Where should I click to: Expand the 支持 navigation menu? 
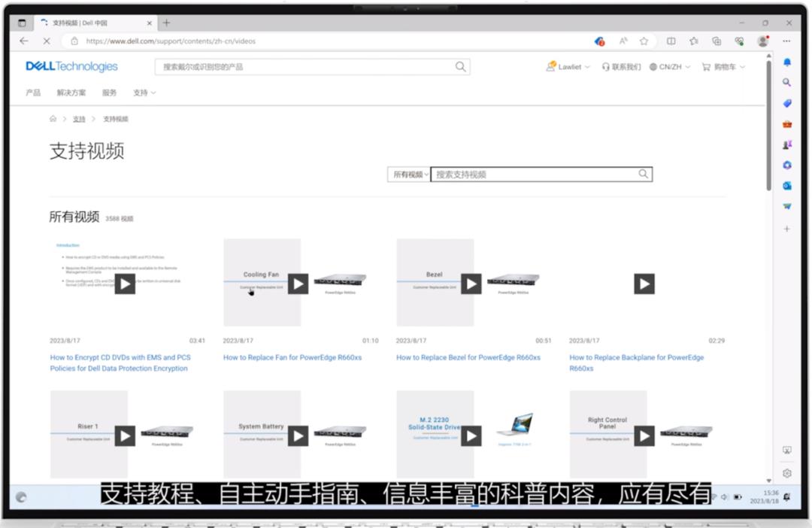[144, 93]
